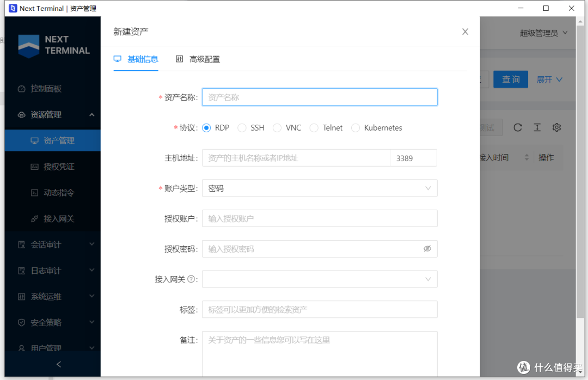Maximize the Next Terminal window
Image resolution: width=588 pixels, height=380 pixels.
point(546,8)
